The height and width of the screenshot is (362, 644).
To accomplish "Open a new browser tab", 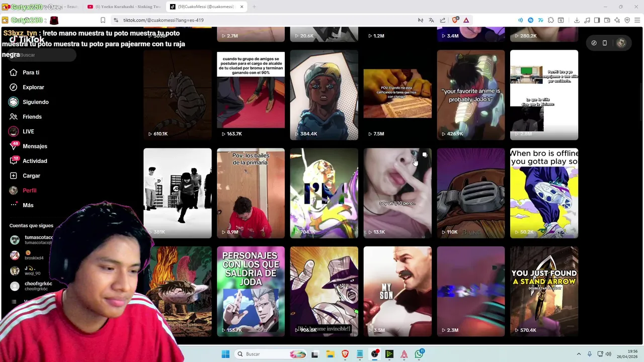I will 254,7.
